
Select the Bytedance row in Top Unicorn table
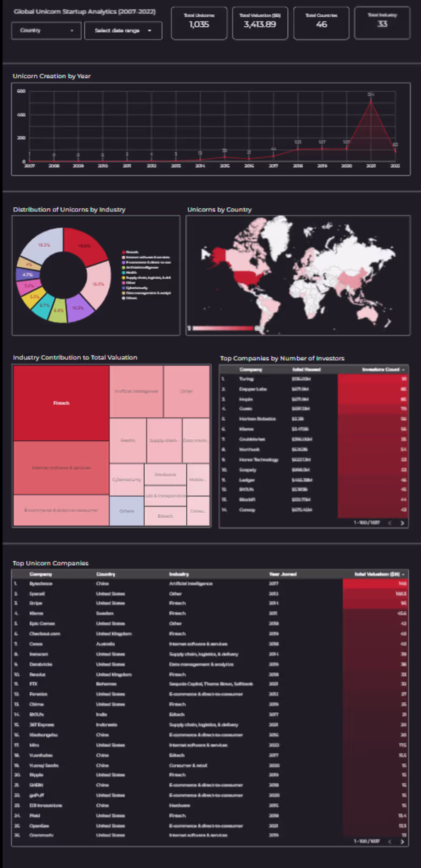(x=210, y=583)
